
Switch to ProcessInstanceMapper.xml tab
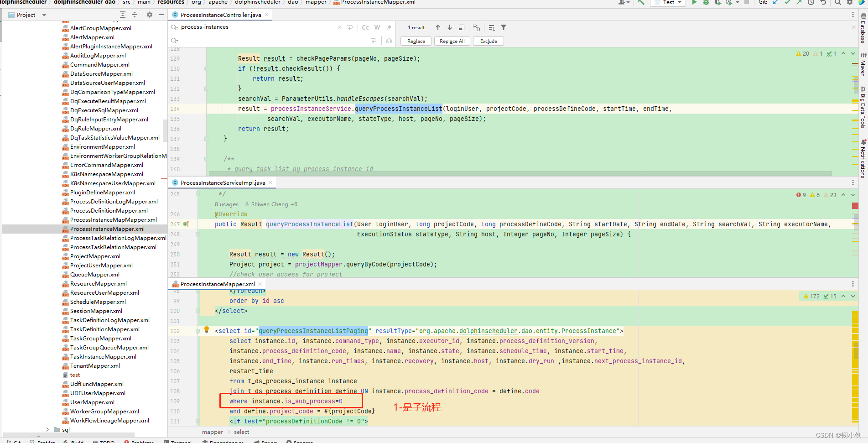point(218,284)
